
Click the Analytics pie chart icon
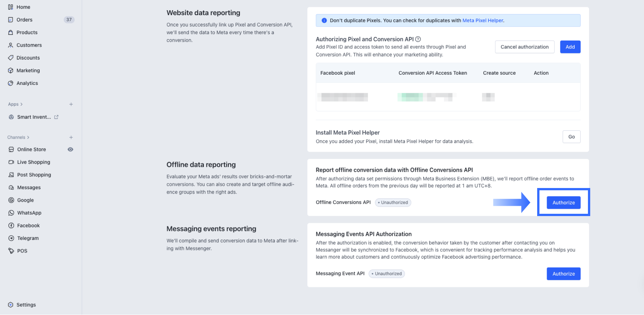[x=11, y=83]
